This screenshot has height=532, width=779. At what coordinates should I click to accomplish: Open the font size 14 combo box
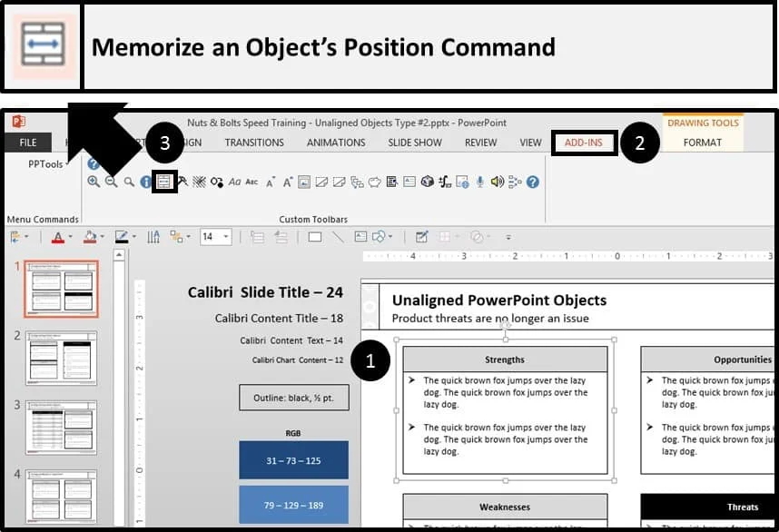[x=215, y=237]
